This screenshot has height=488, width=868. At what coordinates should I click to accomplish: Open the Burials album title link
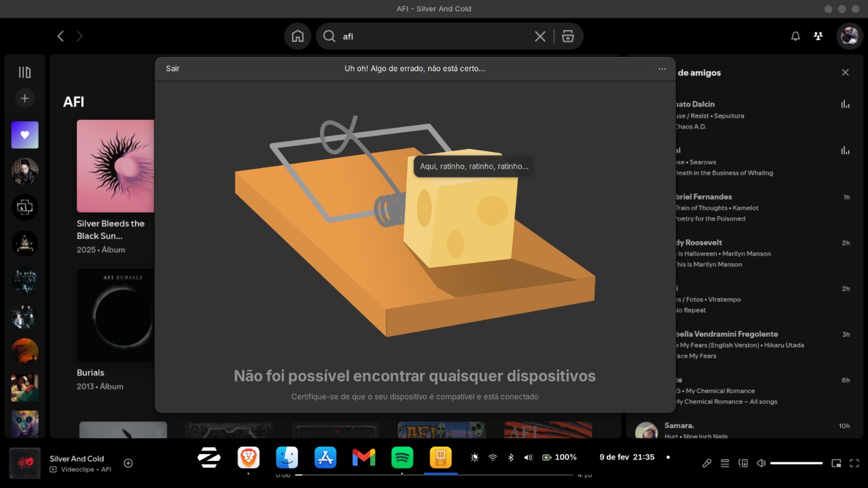pyautogui.click(x=91, y=373)
